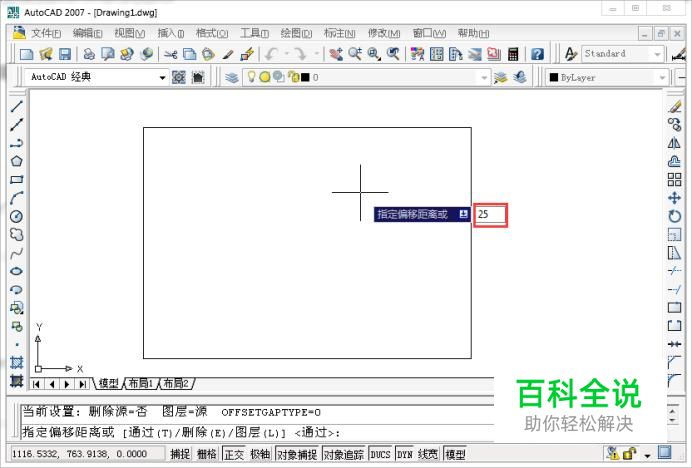Image resolution: width=692 pixels, height=468 pixels.
Task: Select the Move tool
Action: [x=674, y=198]
